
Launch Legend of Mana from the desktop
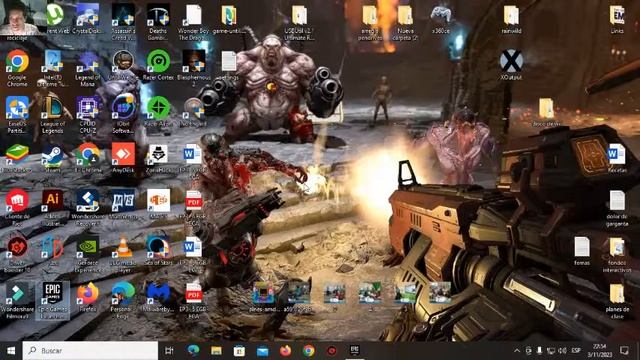click(x=88, y=68)
